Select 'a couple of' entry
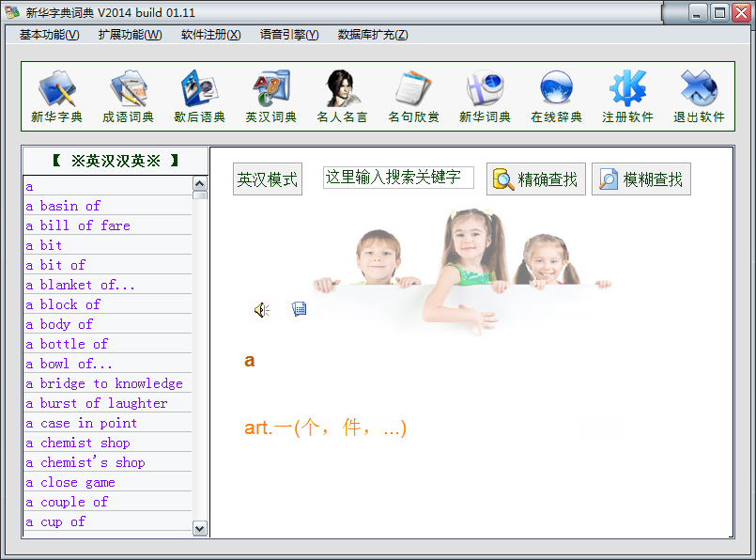Image resolution: width=756 pixels, height=560 pixels. pyautogui.click(x=107, y=503)
